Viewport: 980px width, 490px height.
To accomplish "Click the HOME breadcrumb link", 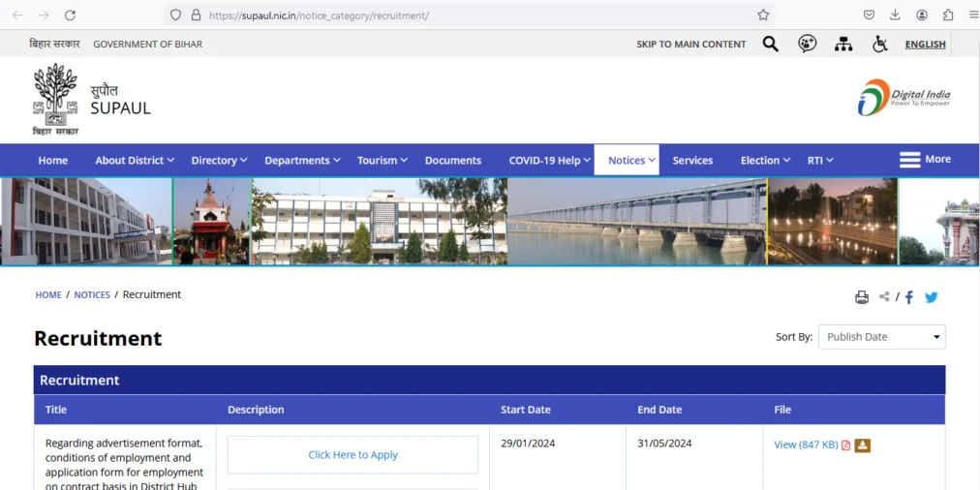I will pos(48,295).
